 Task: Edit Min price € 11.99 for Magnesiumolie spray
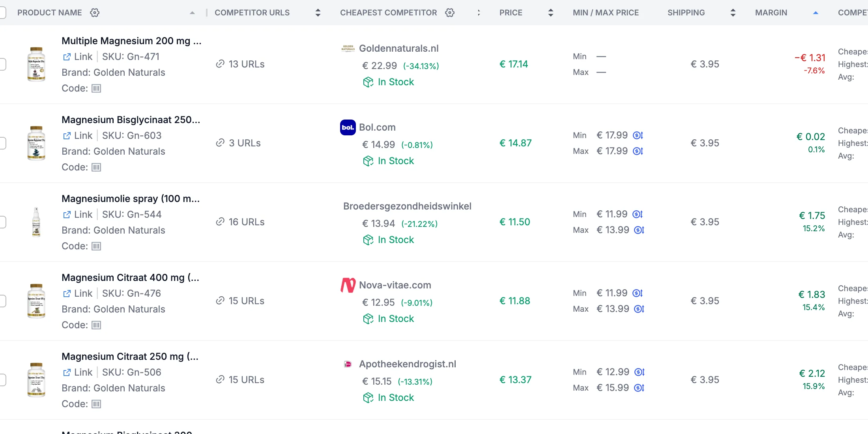638,214
